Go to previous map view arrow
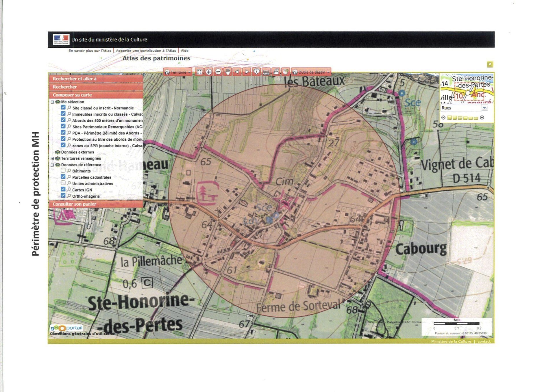The height and width of the screenshot is (392, 555). tap(237, 72)
